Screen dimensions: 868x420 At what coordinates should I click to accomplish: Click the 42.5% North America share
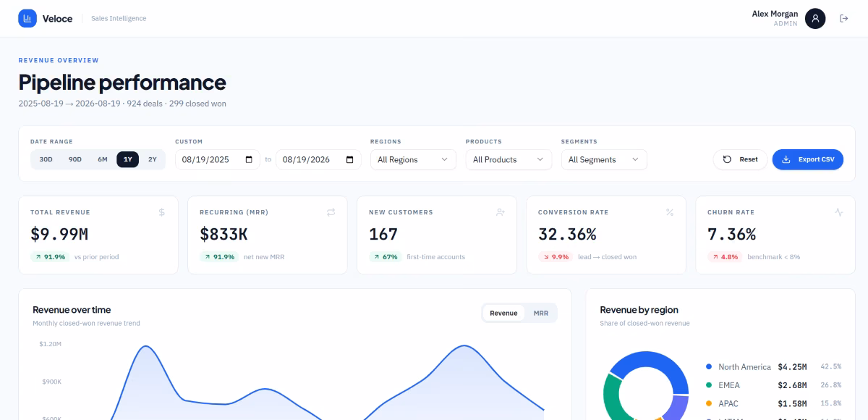pos(831,367)
